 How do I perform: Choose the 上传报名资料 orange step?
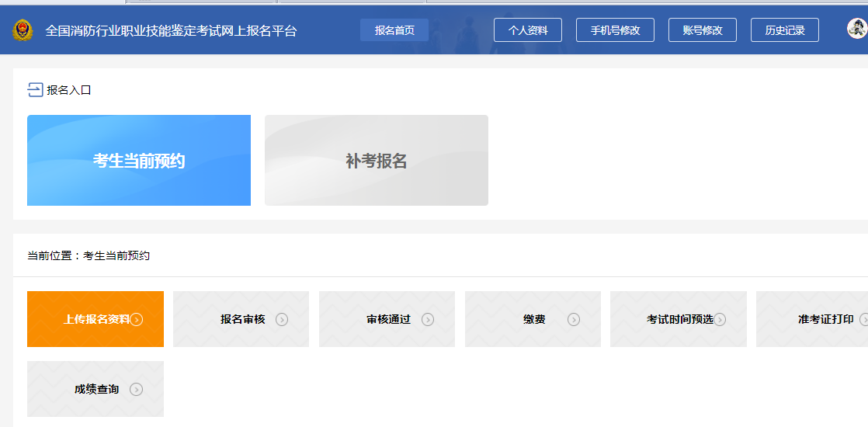click(95, 319)
